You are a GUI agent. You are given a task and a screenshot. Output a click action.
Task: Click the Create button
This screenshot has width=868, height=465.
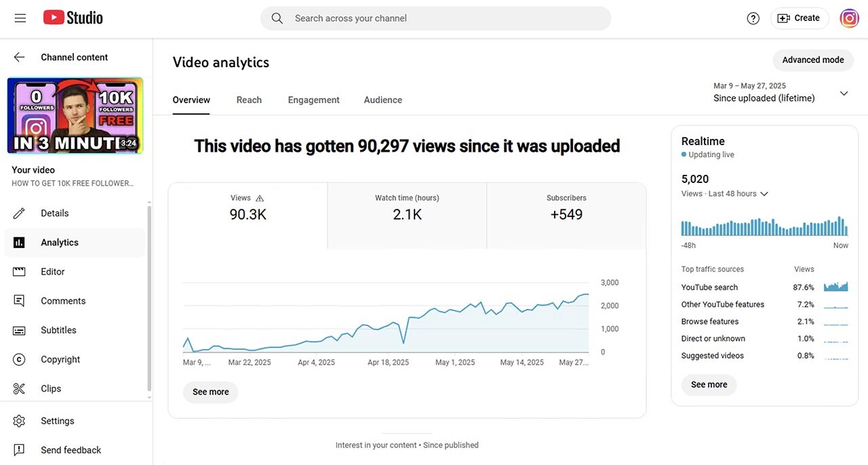pos(798,18)
